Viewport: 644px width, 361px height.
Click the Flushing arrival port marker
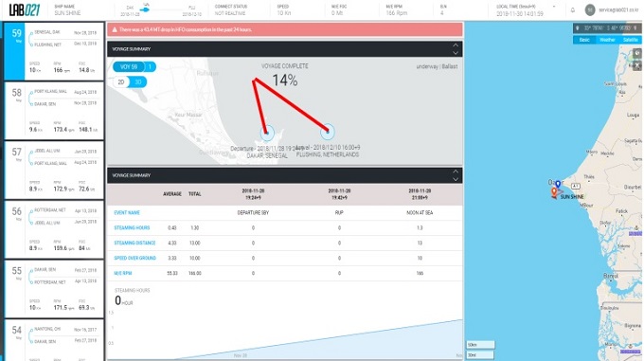[x=328, y=132]
